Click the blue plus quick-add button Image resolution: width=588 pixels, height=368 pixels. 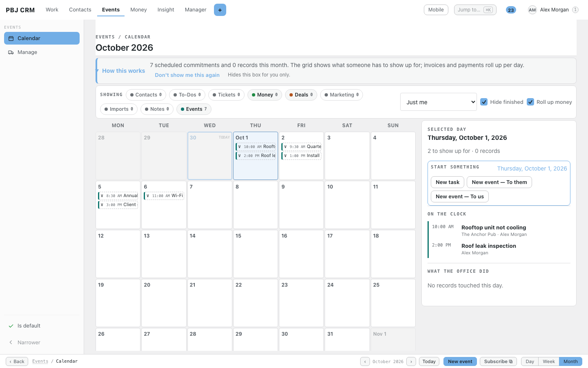pos(220,10)
